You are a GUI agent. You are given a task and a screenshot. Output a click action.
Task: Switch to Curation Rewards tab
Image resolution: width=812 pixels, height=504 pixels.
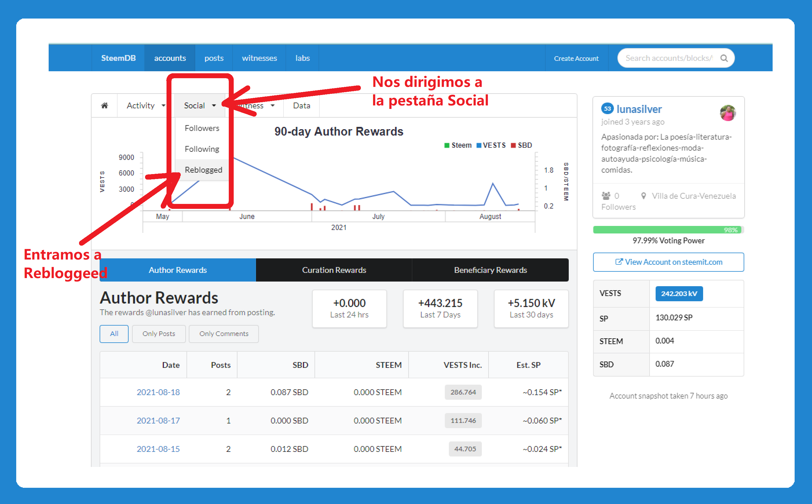click(334, 270)
